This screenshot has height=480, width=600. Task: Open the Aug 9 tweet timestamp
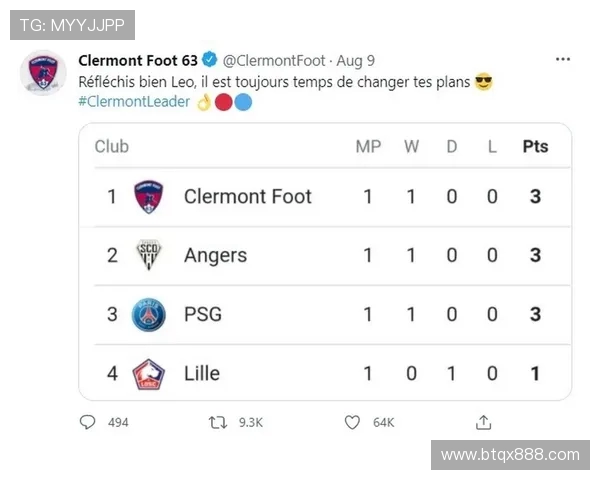(x=356, y=61)
